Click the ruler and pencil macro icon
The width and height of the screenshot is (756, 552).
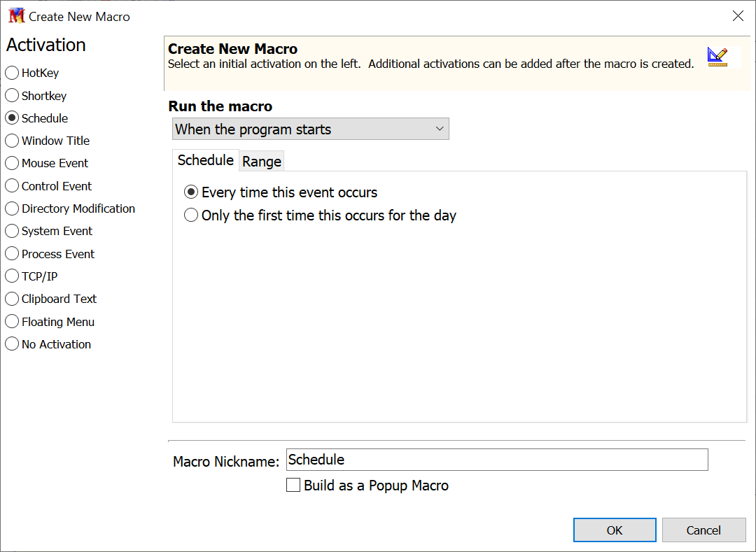click(x=717, y=57)
